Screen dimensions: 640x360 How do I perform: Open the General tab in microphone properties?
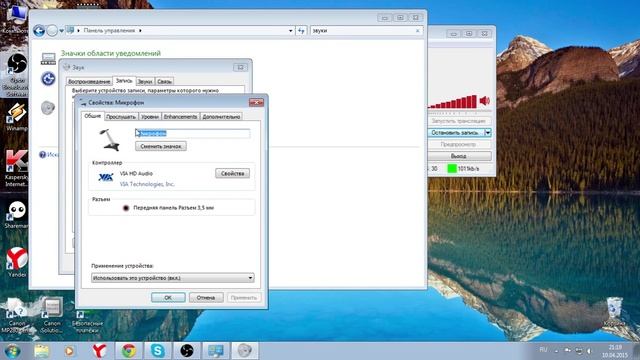click(x=92, y=116)
